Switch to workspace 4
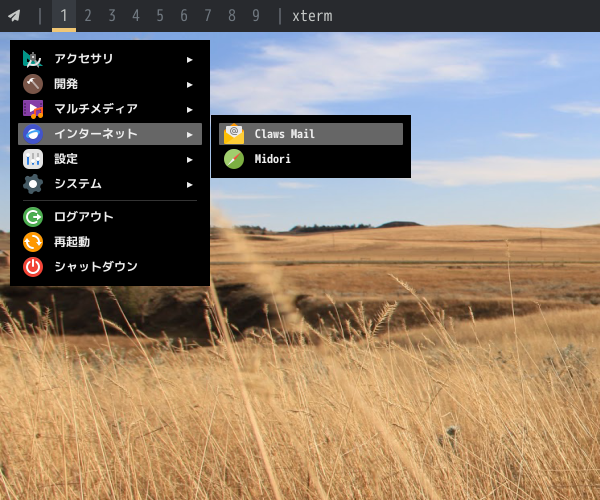600x500 pixels. (x=136, y=16)
